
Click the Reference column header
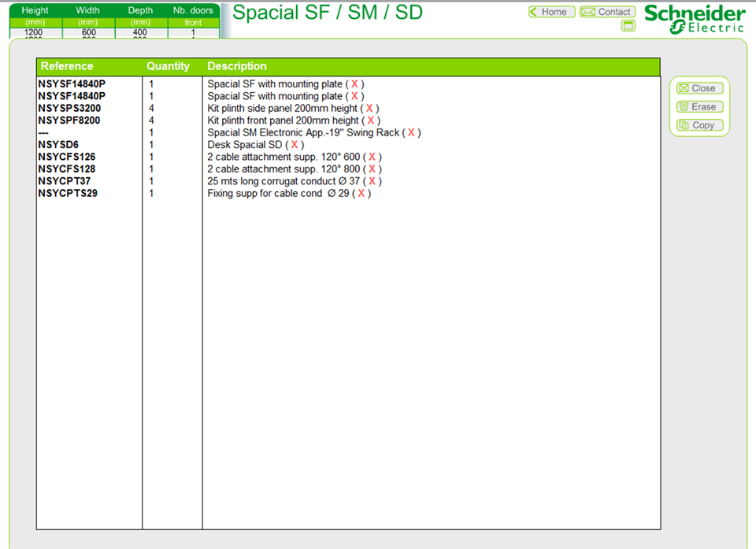pos(67,66)
